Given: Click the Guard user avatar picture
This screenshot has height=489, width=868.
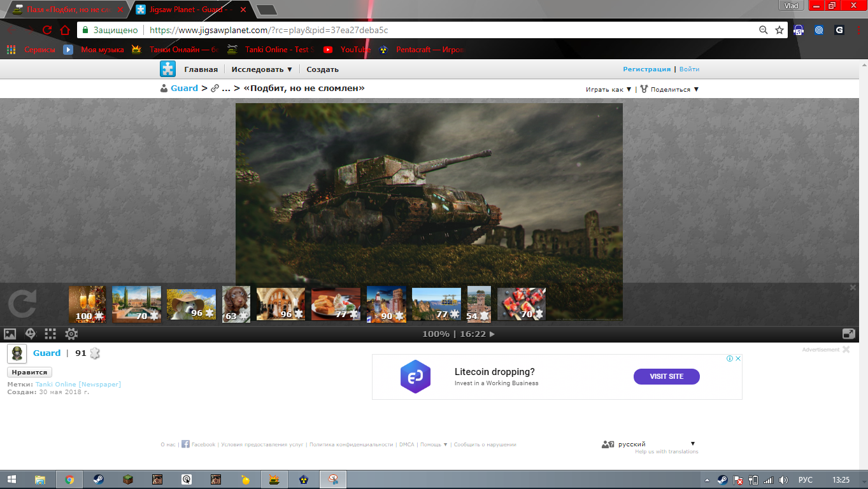Looking at the screenshot, I should coord(17,353).
